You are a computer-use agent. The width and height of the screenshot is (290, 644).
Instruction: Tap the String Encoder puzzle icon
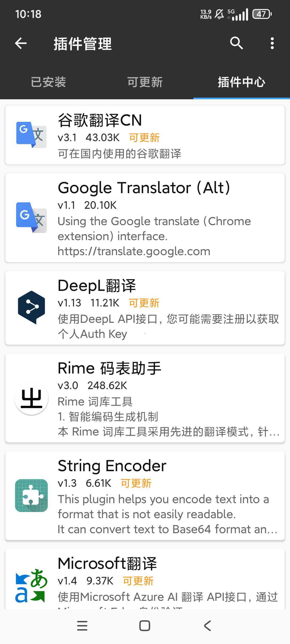click(31, 496)
